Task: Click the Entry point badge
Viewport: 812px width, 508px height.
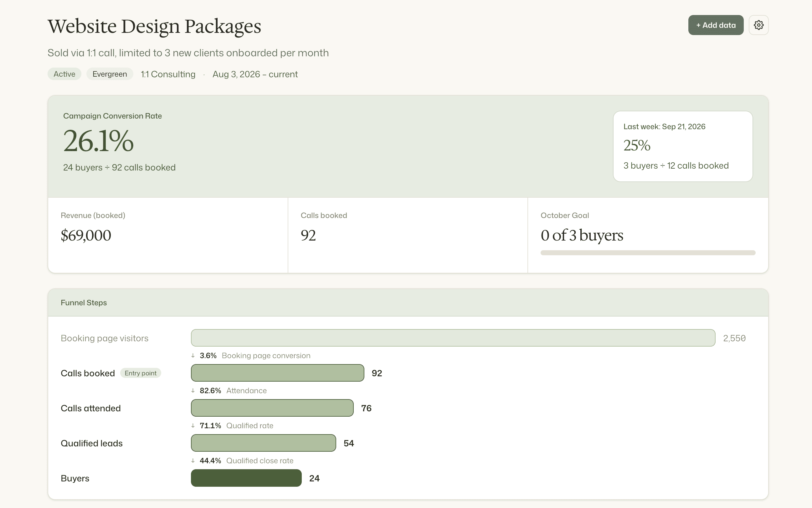Action: tap(141, 373)
